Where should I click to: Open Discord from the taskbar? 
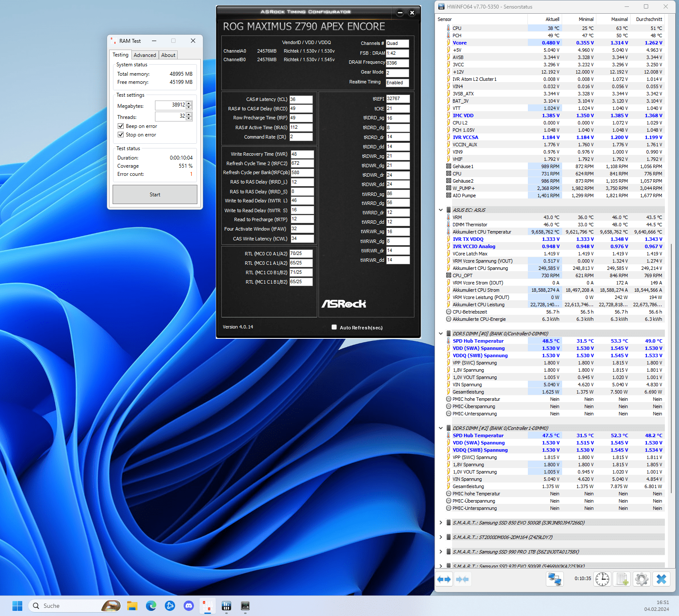coord(189,606)
